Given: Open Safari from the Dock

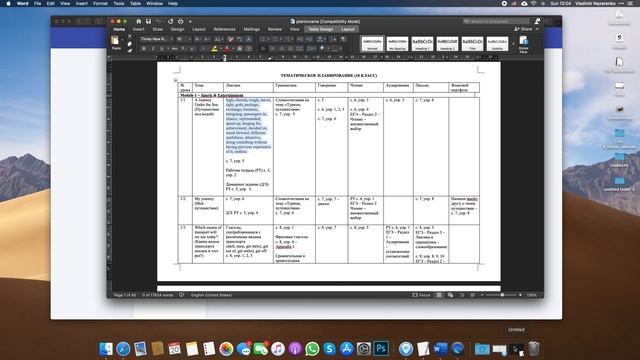Looking at the screenshot, I should coord(123,349).
